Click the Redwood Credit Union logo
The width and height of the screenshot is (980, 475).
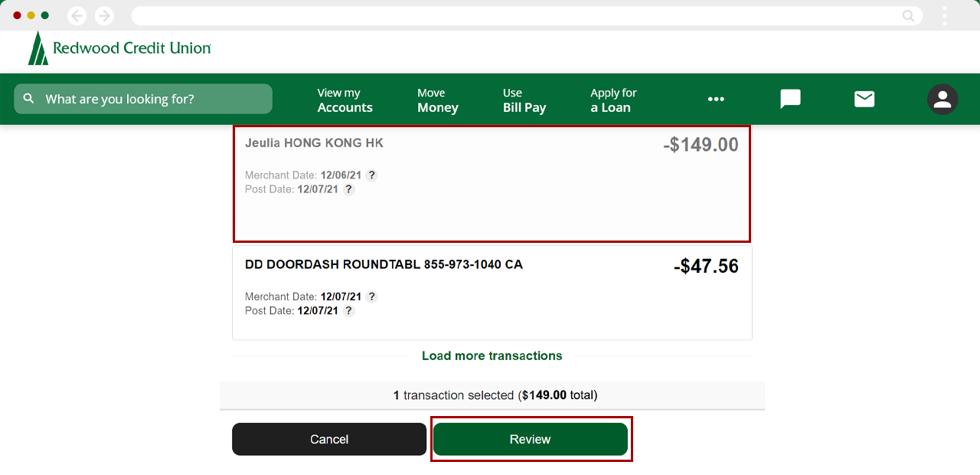point(119,48)
